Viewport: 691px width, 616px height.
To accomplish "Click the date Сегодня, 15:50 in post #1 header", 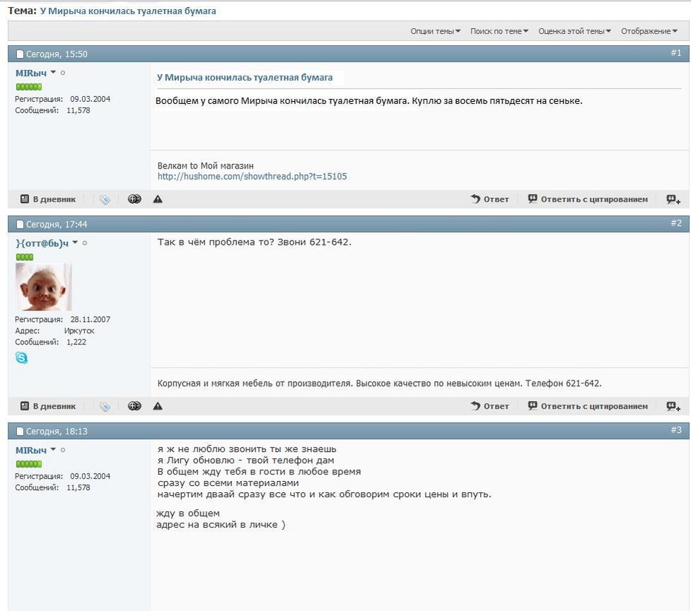I will [x=57, y=54].
